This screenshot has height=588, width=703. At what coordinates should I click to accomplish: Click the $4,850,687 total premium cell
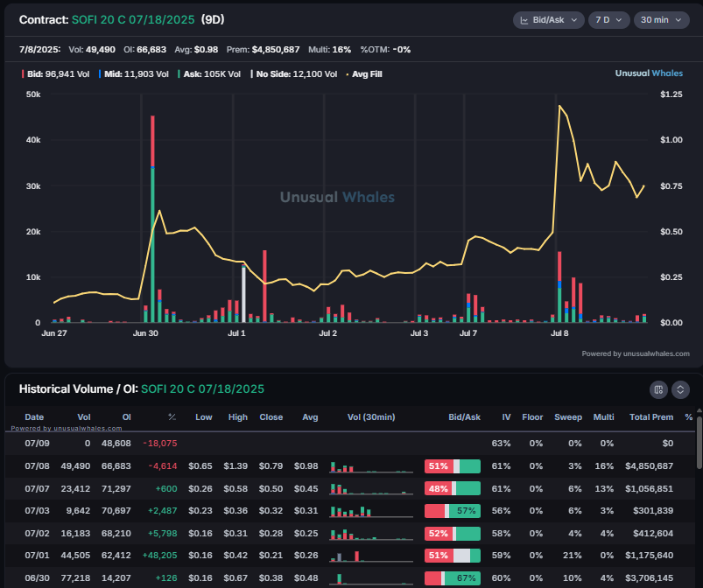point(649,466)
